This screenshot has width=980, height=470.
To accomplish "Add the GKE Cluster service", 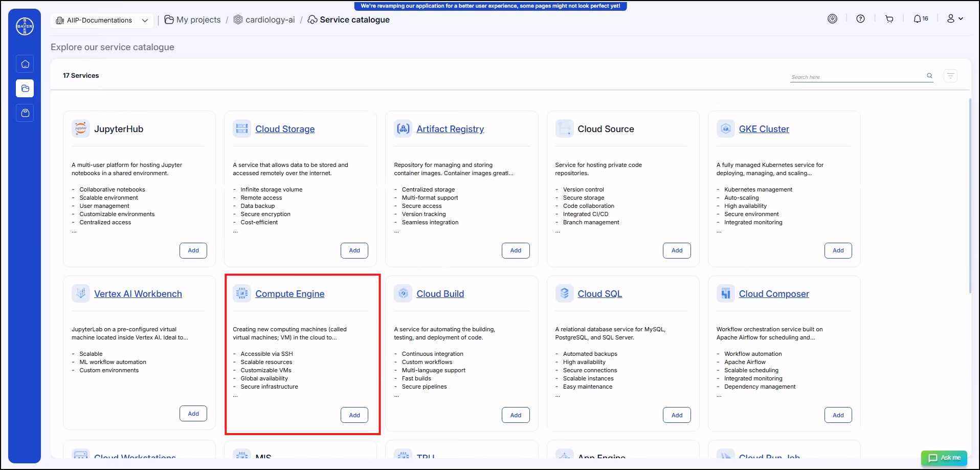I will (838, 250).
